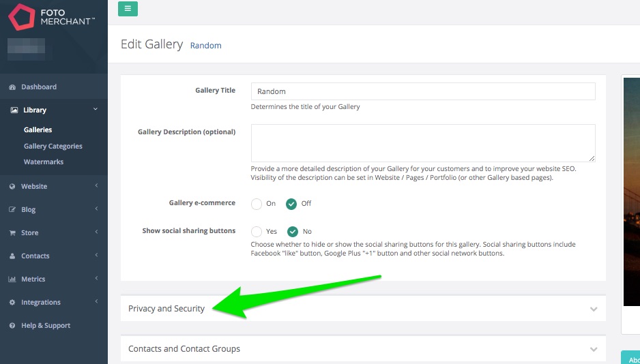Click the Integrations gear icon

click(12, 303)
